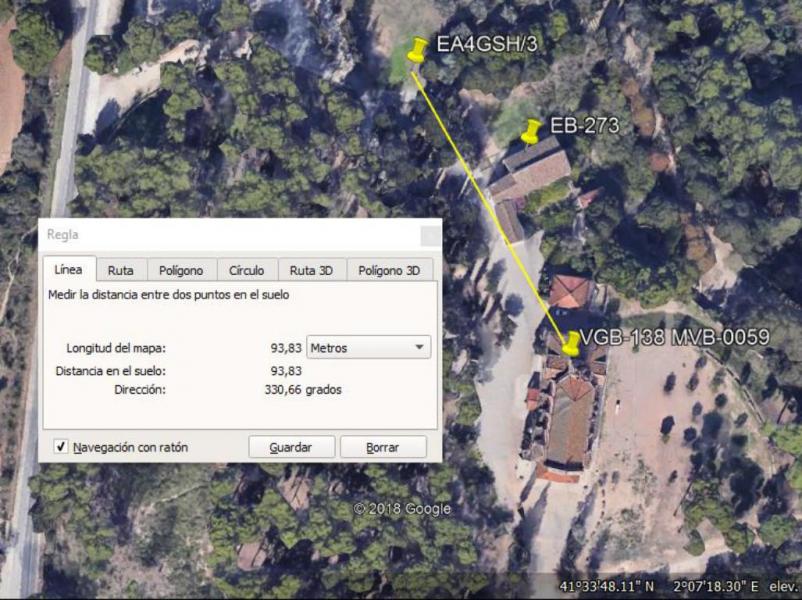Toggle the Navegación con ratón checkbox
Image resolution: width=802 pixels, height=600 pixels.
click(62, 447)
